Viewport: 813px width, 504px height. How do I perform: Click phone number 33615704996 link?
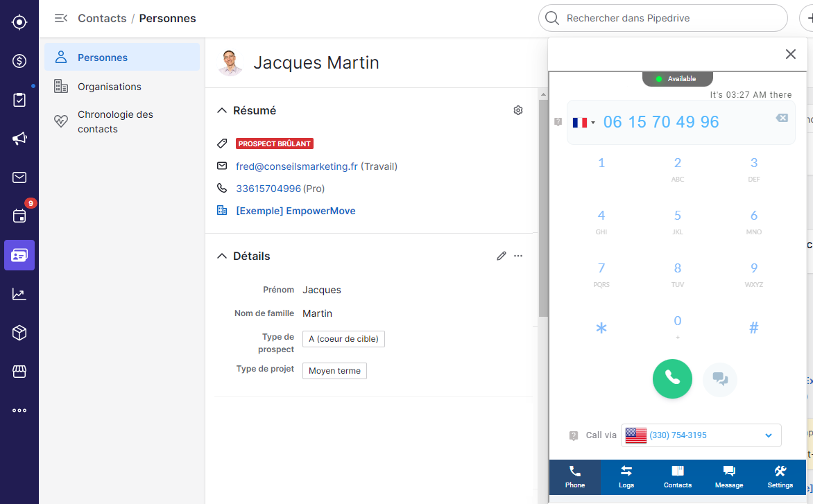coord(268,189)
